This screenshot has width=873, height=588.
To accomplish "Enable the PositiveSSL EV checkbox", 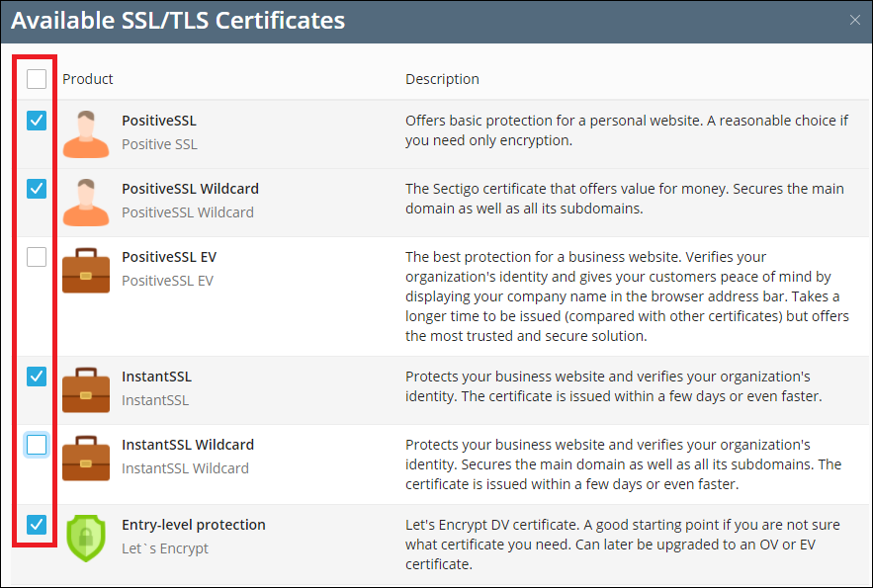I will tap(37, 257).
